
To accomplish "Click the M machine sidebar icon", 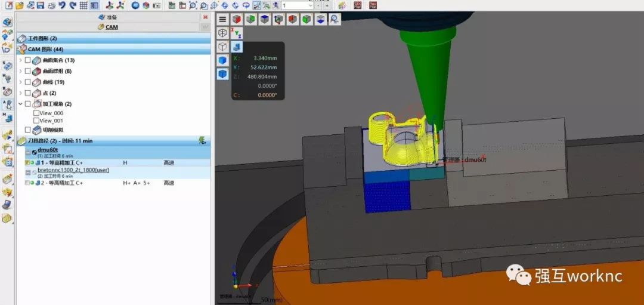I will pos(7,118).
